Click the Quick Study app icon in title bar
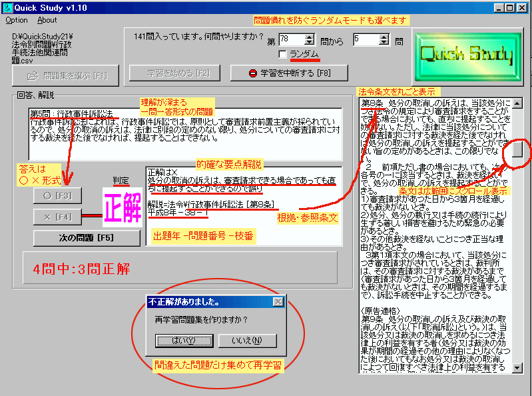 coord(7,8)
